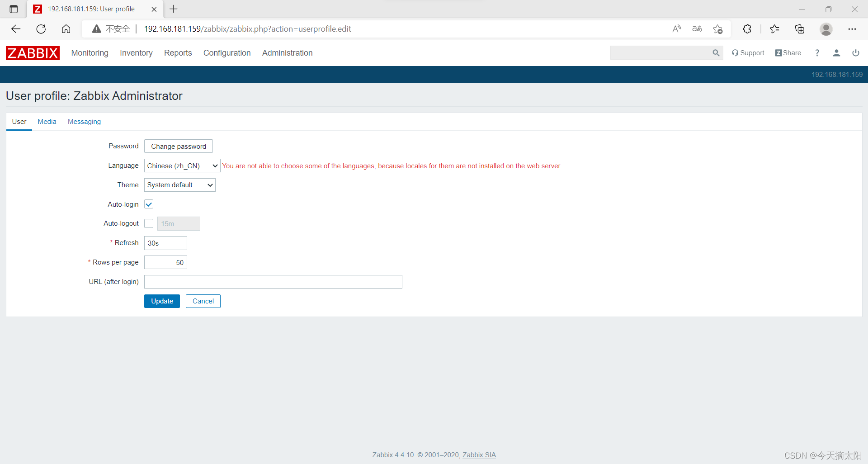Click the browser profile avatar
868x464 pixels.
[826, 29]
